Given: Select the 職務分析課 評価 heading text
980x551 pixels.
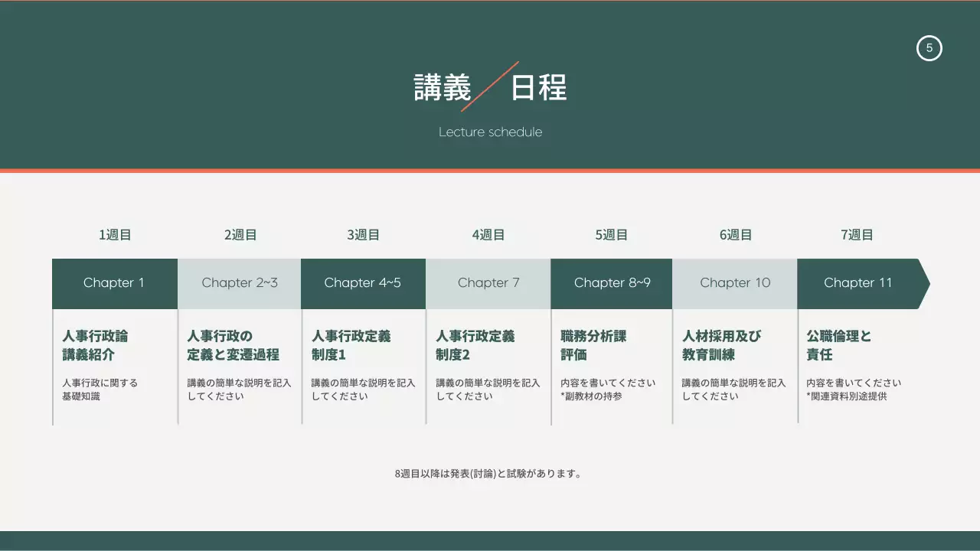Looking at the screenshot, I should point(593,345).
